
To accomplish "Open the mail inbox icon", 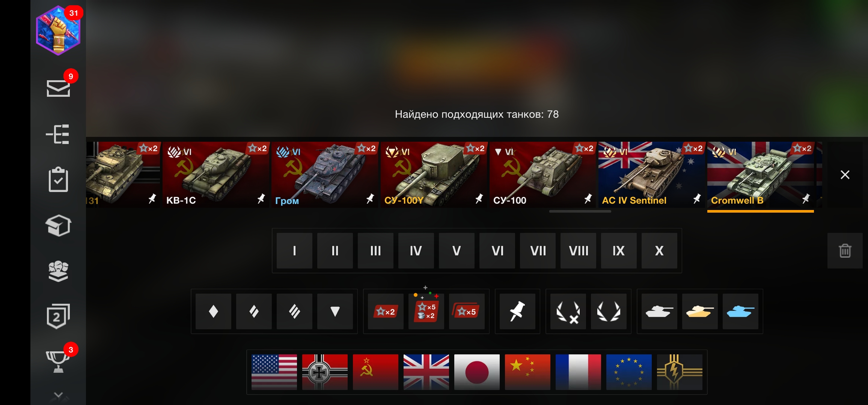I will click(58, 88).
